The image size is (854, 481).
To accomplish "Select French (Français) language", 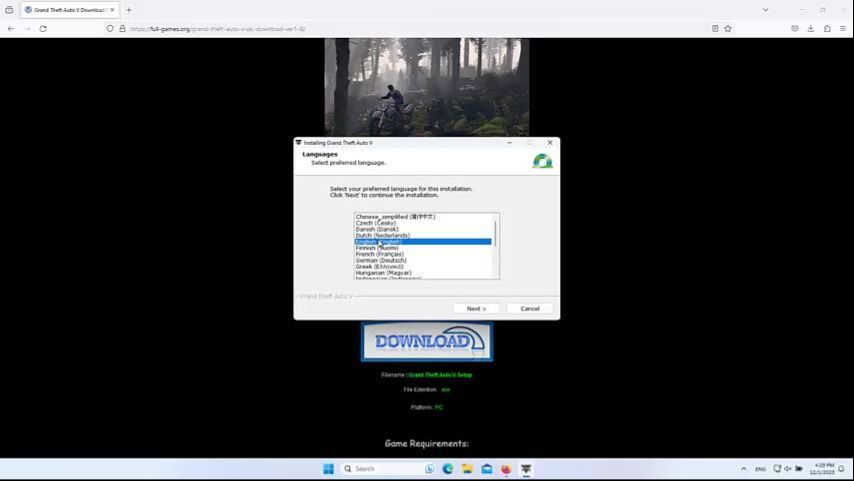I will point(380,254).
